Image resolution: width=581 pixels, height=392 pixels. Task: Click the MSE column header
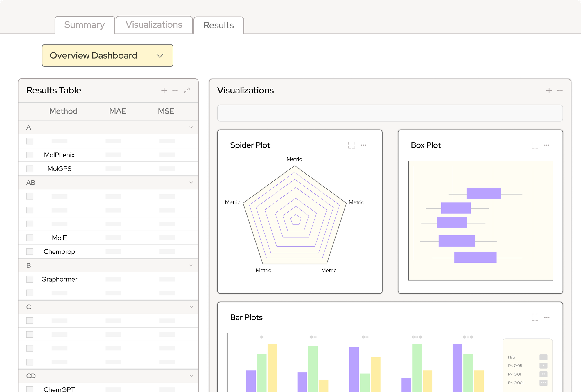[x=166, y=111]
